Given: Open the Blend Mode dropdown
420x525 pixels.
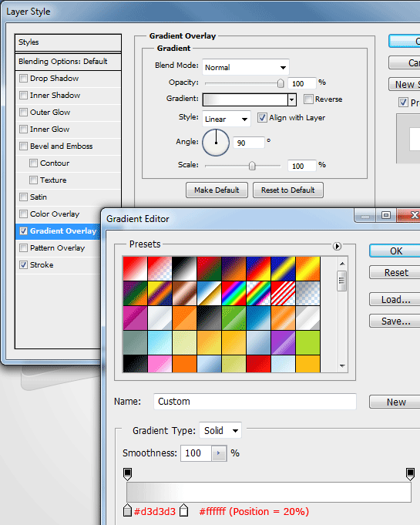Looking at the screenshot, I should [x=246, y=67].
